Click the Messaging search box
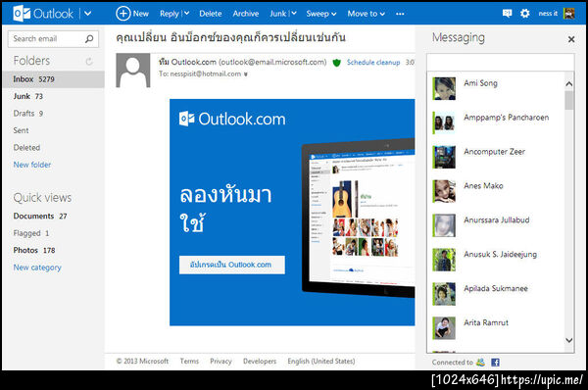 coord(500,62)
